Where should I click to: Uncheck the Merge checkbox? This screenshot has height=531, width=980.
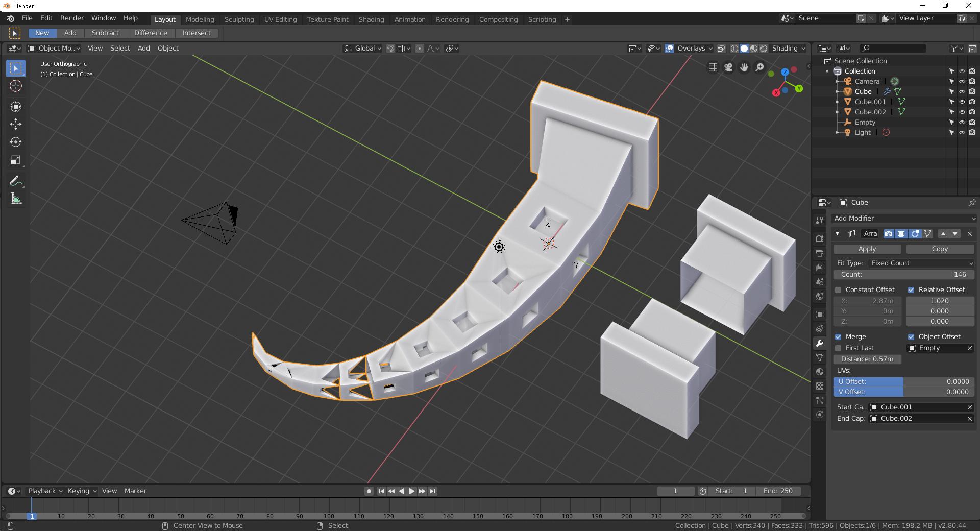click(x=838, y=337)
